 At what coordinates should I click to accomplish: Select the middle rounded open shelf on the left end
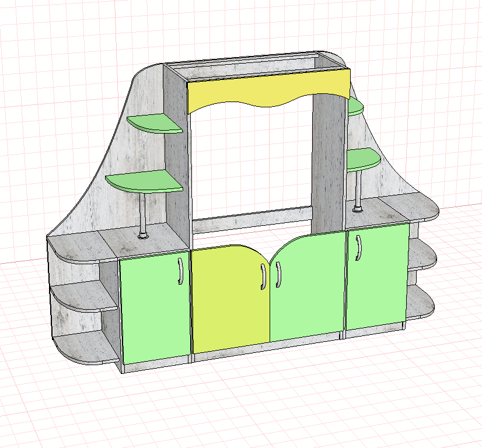click(83, 296)
